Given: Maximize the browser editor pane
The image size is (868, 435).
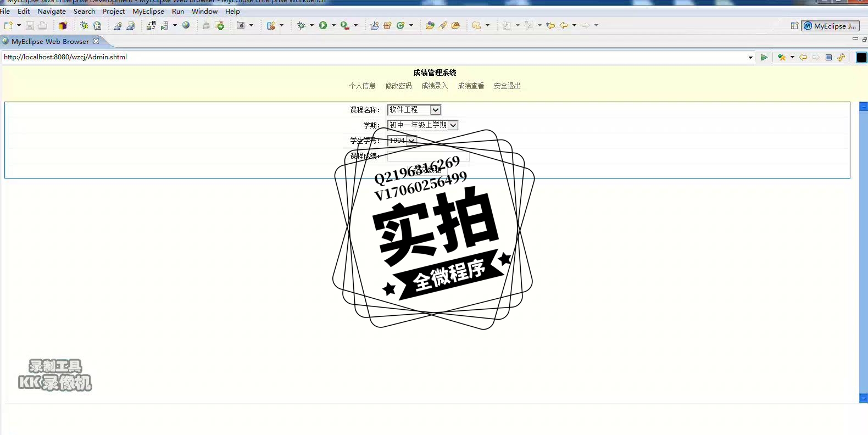Looking at the screenshot, I should (x=865, y=39).
